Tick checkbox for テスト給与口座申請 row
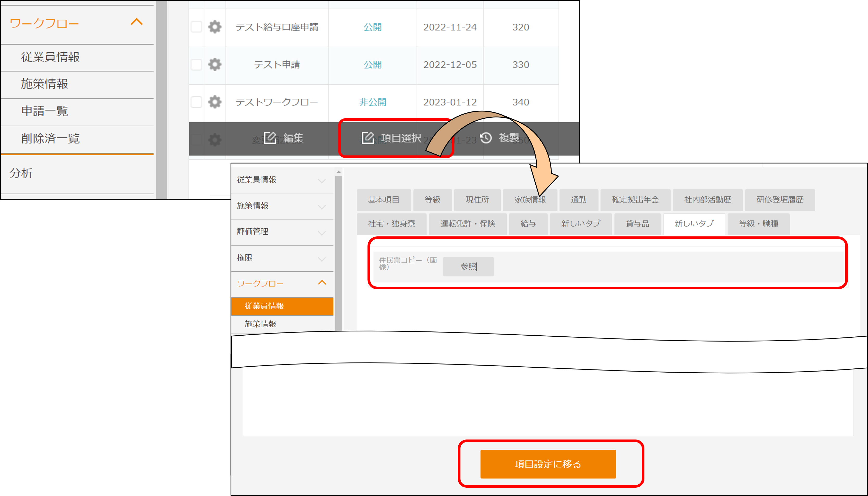 click(x=197, y=27)
